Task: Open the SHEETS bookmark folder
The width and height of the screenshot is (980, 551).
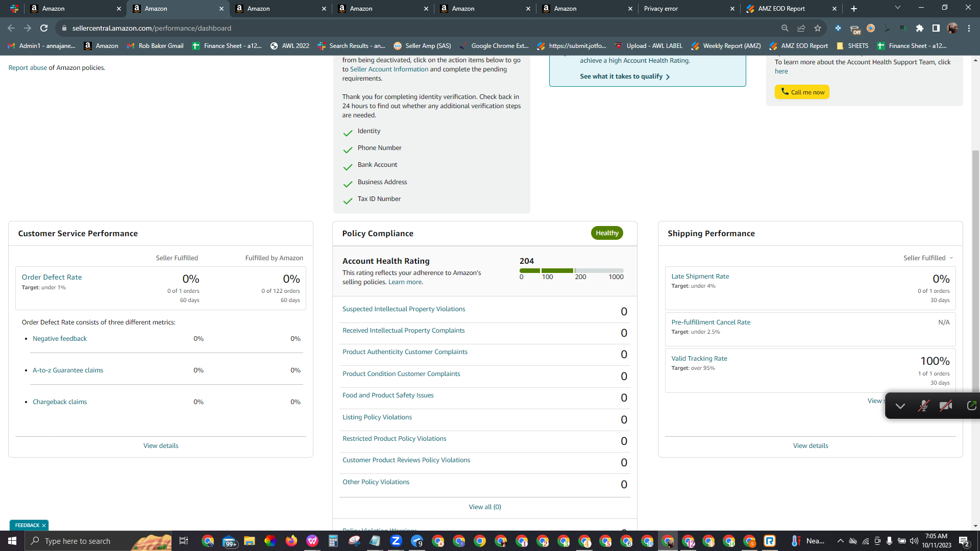Action: click(852, 46)
